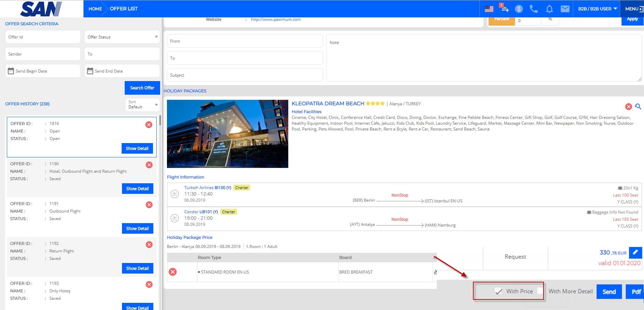Screen dimensions: 644x310
Task: Edit price with the pencil icon
Action: click(635, 252)
